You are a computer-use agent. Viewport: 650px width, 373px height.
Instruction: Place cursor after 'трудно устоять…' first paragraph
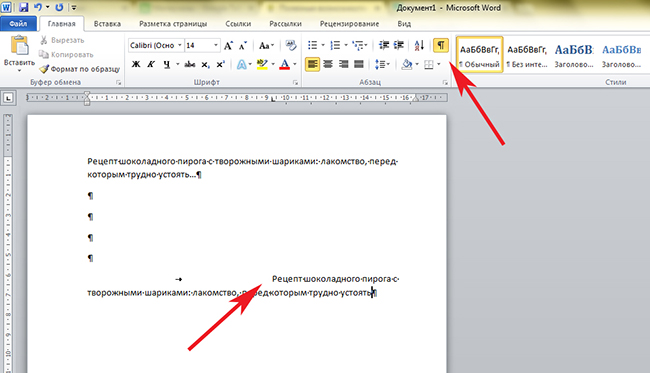[197, 175]
